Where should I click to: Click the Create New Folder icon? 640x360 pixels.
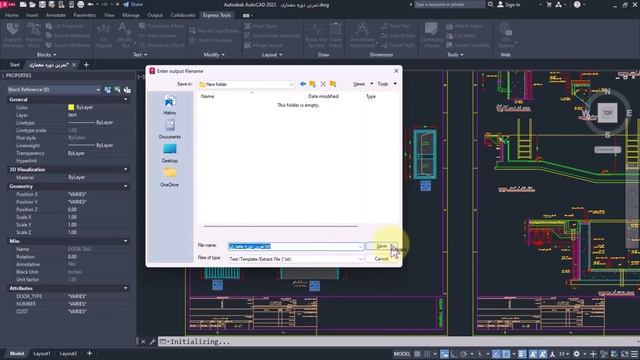click(x=333, y=84)
